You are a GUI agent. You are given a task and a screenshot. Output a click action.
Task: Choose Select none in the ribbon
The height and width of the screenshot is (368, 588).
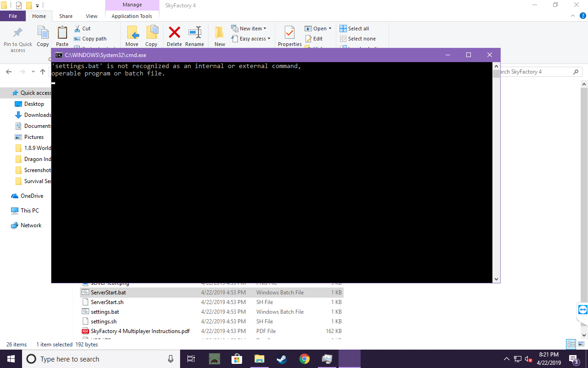(x=358, y=39)
